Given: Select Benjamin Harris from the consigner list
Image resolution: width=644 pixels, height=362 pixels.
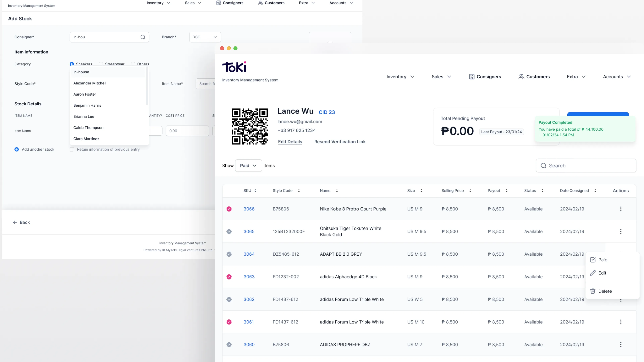Looking at the screenshot, I should pos(87,105).
